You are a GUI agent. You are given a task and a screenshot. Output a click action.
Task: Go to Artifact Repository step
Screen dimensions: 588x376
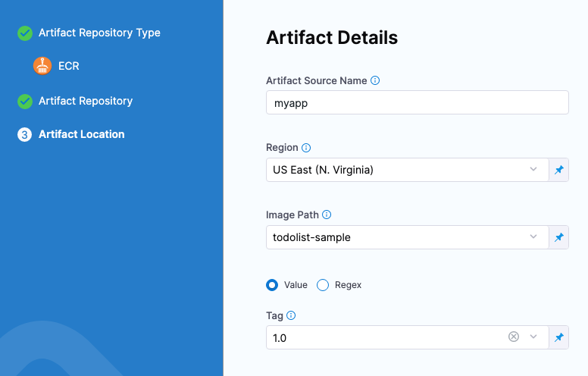point(86,101)
